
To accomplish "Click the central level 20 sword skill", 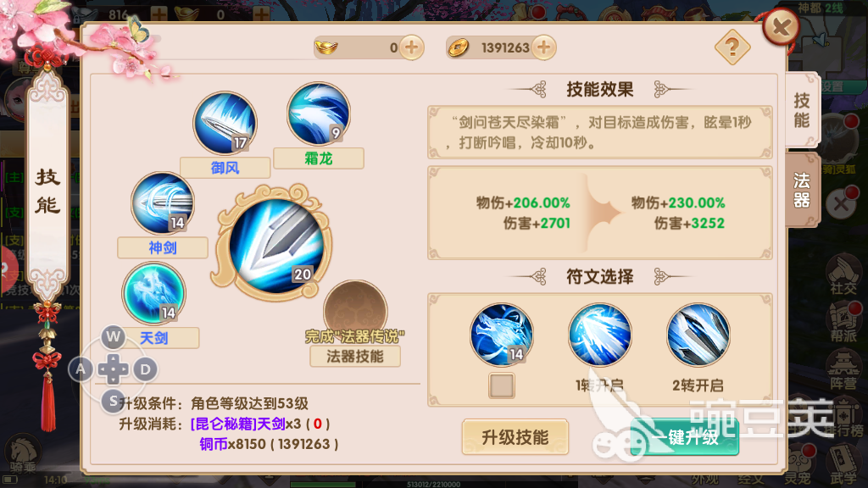I will [x=275, y=245].
